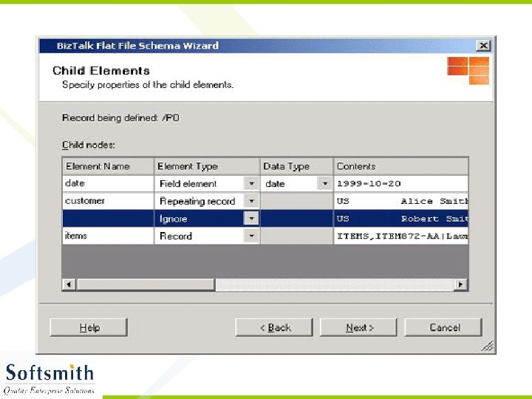This screenshot has width=532, height=399.
Task: Click the window resize grip icon
Action: click(488, 346)
